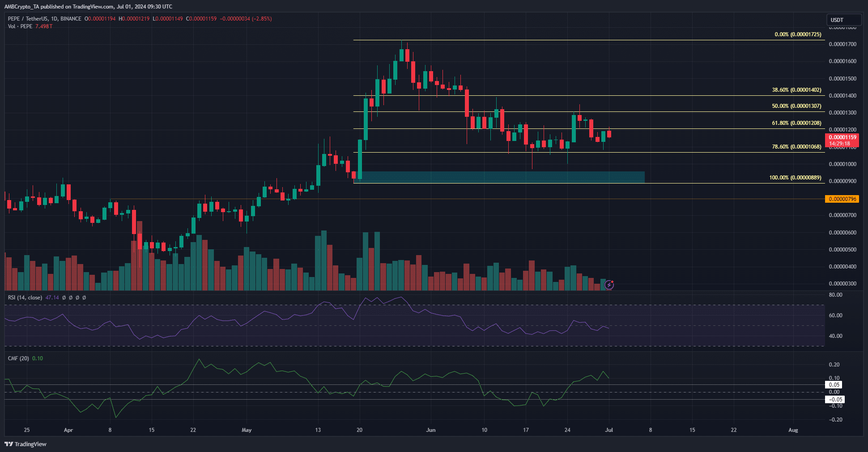Click the PEPE / TetherUS, 1D, BINANCE symbol title

pyautogui.click(x=45, y=19)
